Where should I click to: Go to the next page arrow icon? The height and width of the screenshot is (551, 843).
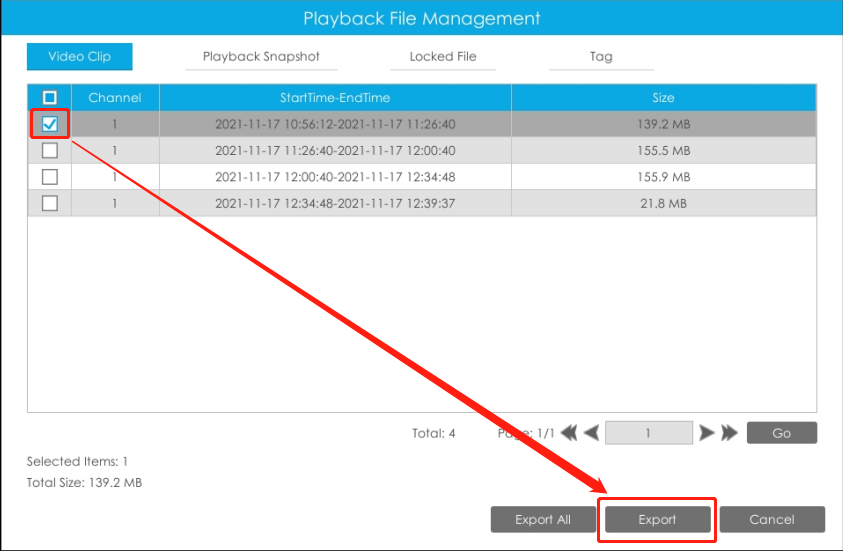tap(706, 433)
